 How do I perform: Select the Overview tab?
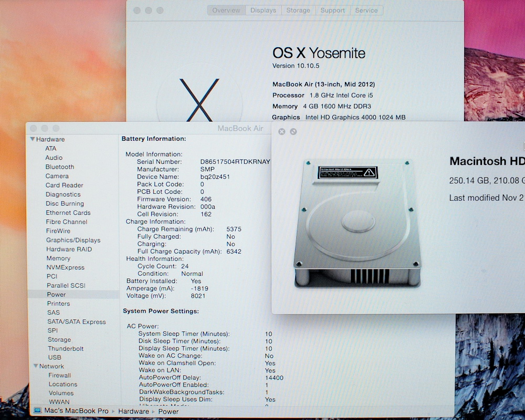[226, 10]
